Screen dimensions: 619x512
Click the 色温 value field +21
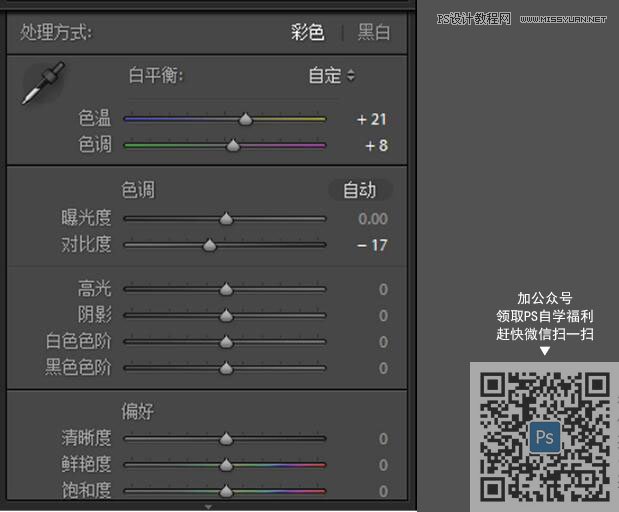pos(371,119)
